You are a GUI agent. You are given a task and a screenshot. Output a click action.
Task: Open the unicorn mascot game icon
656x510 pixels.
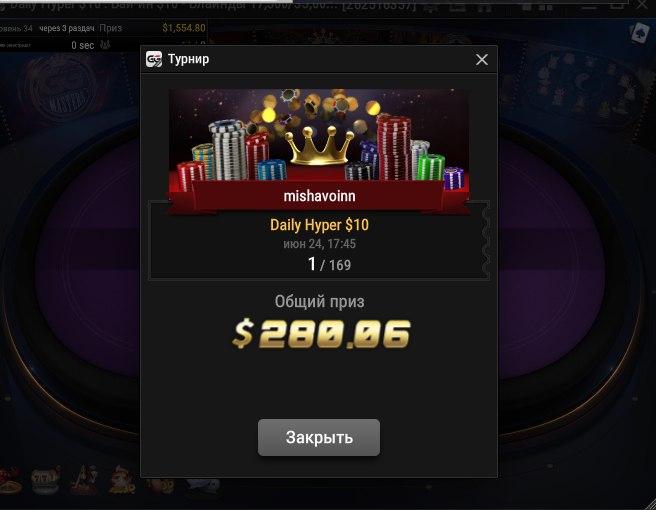pyautogui.click(x=122, y=480)
